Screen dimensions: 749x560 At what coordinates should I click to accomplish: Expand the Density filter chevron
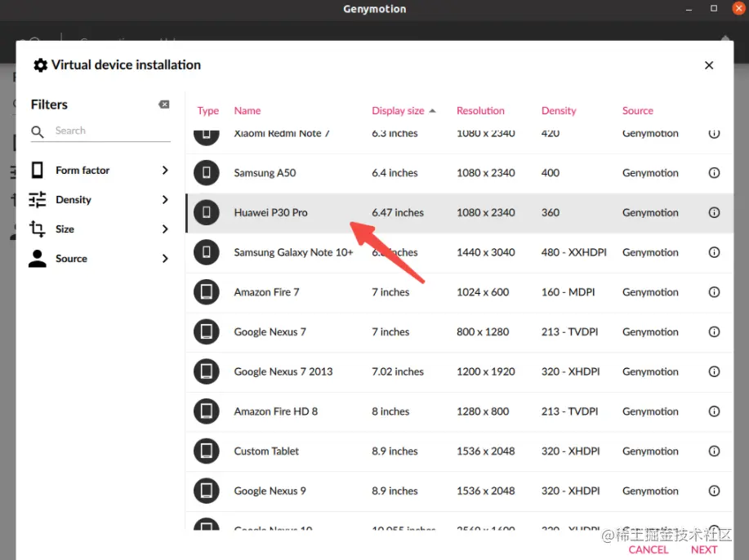(x=165, y=199)
